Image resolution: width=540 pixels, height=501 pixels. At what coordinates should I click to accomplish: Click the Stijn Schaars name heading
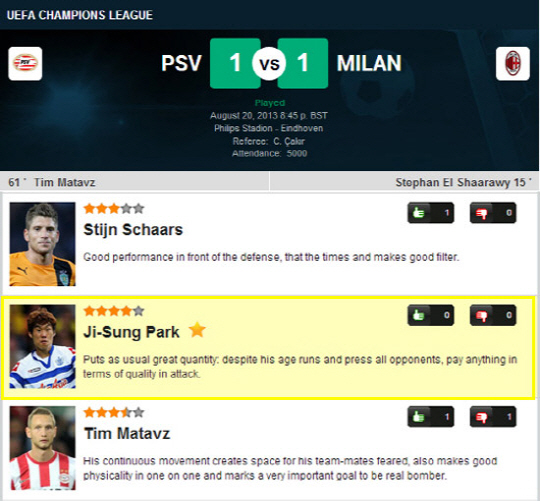(133, 230)
